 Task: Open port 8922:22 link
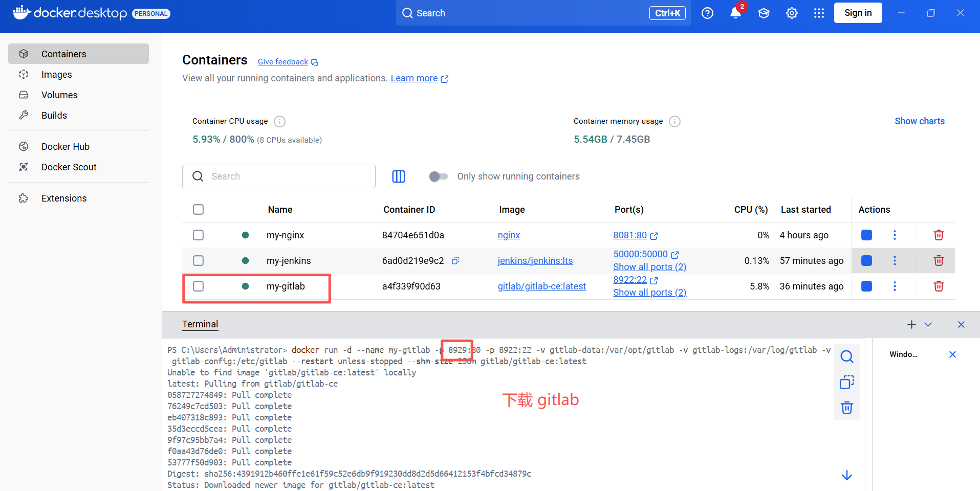click(636, 280)
